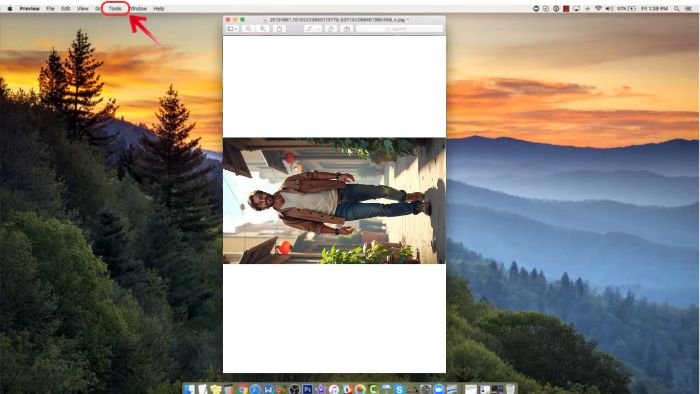Open Safari from the Dock
Screen dimensions: 700x394
pyautogui.click(x=255, y=389)
